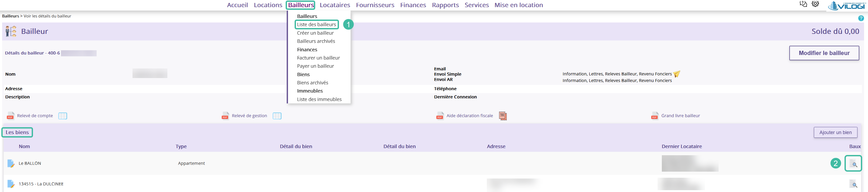The image size is (868, 192).
Task: Open the Relevé de compte PDF icon
Action: pos(11,116)
